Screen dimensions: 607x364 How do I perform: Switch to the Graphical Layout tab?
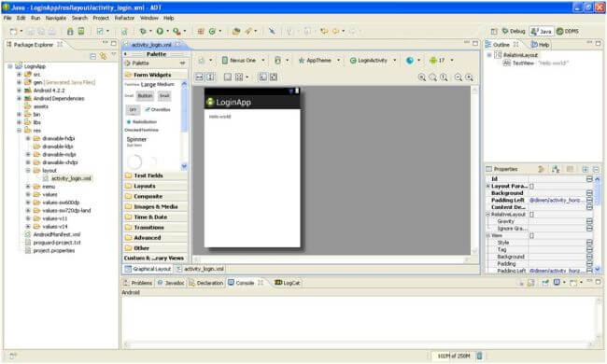click(148, 269)
